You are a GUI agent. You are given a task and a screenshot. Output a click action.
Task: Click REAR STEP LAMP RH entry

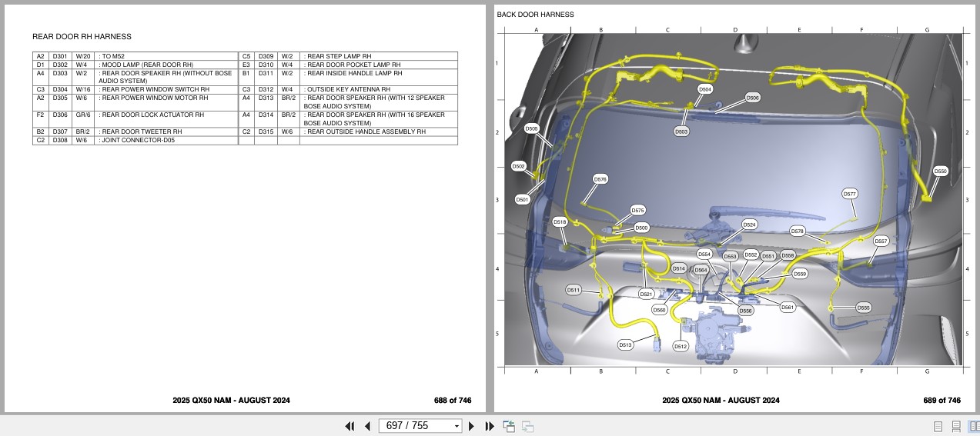coord(339,56)
